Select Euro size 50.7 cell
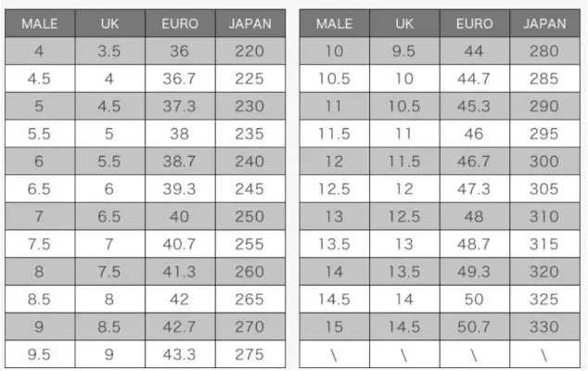The image size is (588, 371). coord(474,326)
